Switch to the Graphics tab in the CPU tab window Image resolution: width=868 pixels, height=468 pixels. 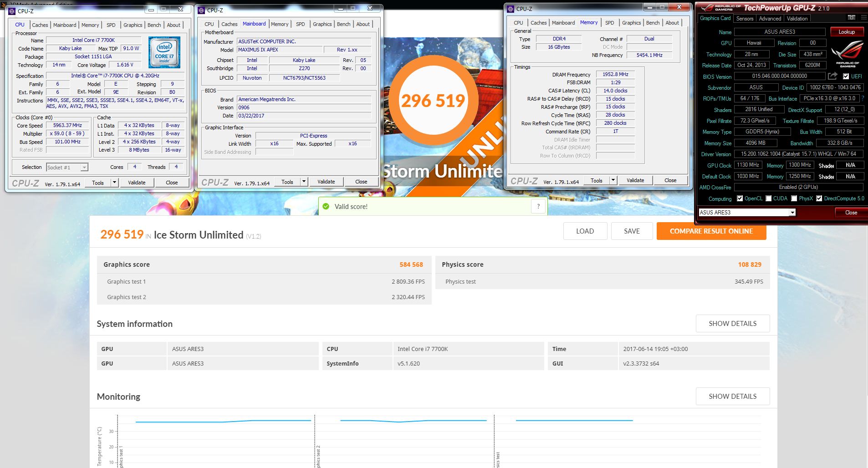tap(133, 25)
